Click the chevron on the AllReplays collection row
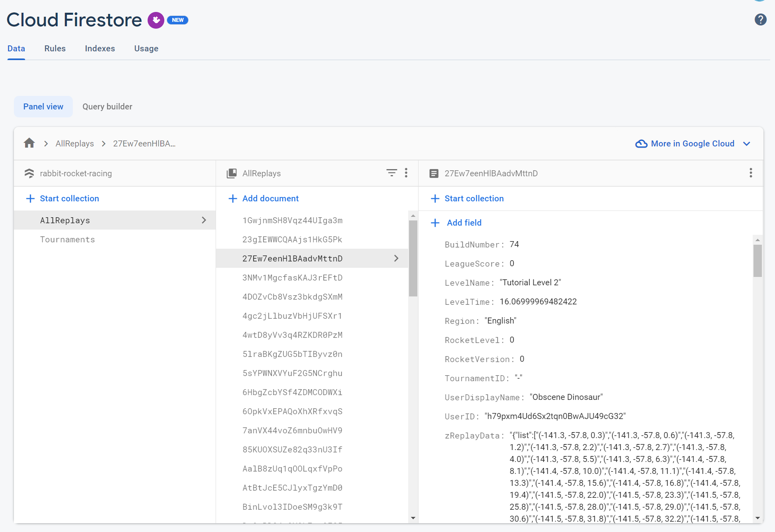775x532 pixels. point(204,220)
